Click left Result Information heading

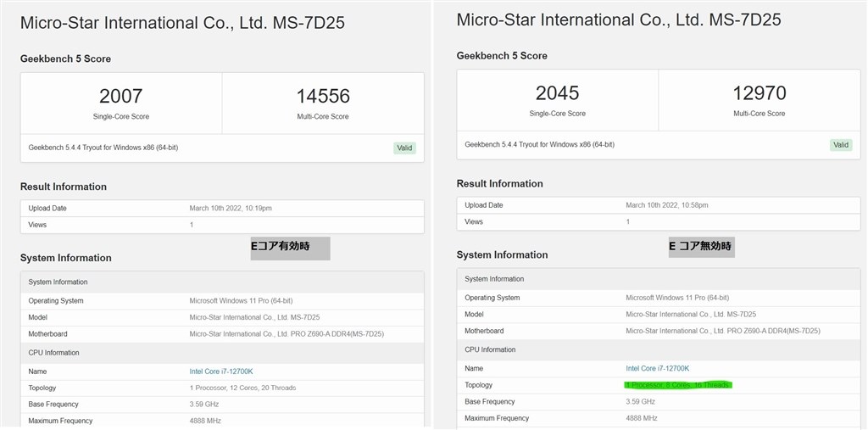pos(63,187)
